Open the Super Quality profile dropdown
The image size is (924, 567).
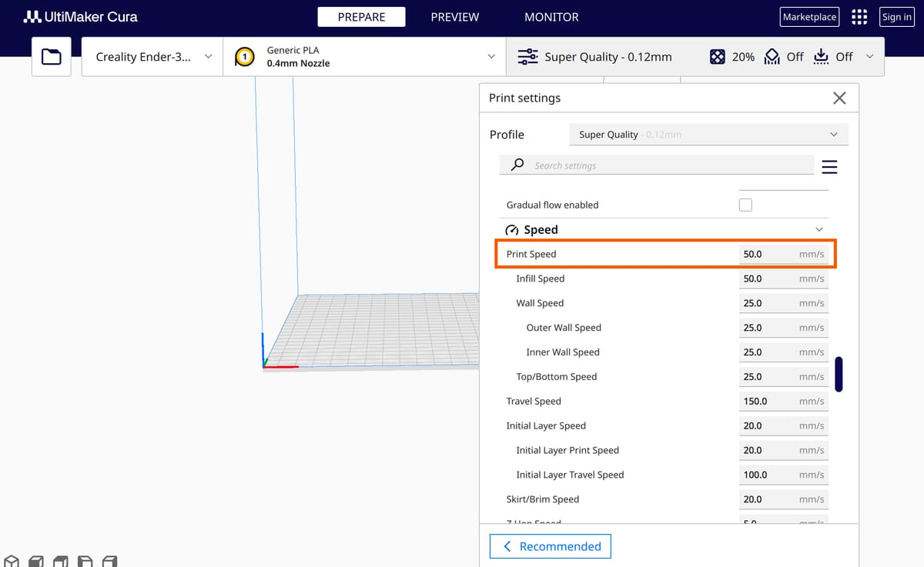[x=708, y=135]
